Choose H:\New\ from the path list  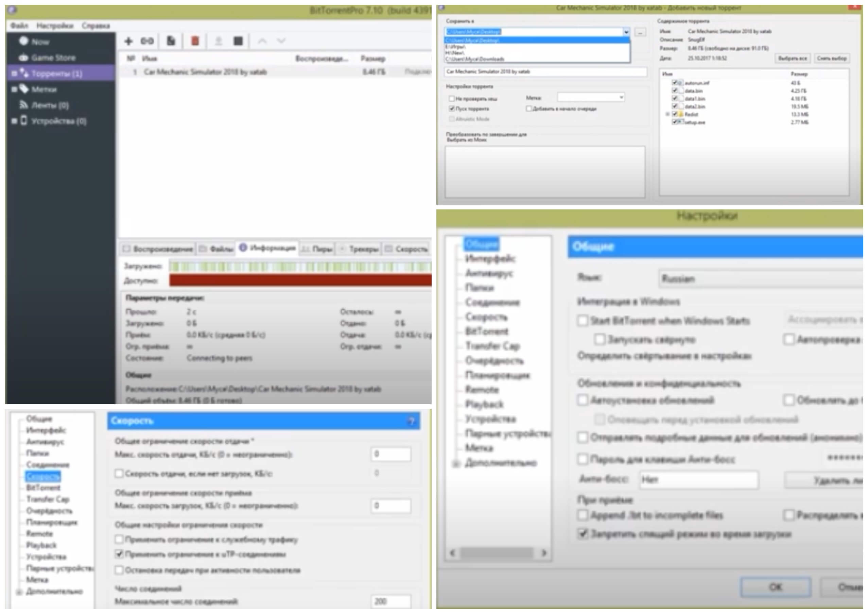point(537,53)
